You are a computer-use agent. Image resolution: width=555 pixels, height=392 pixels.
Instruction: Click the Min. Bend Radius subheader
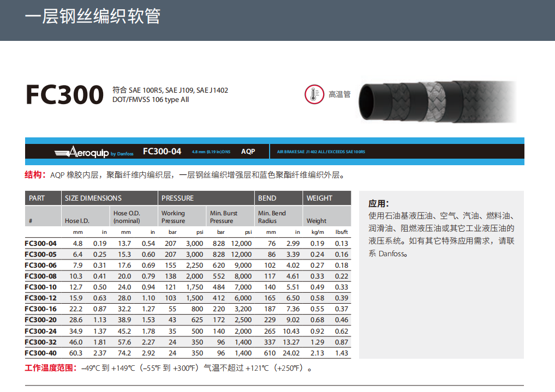point(272,217)
